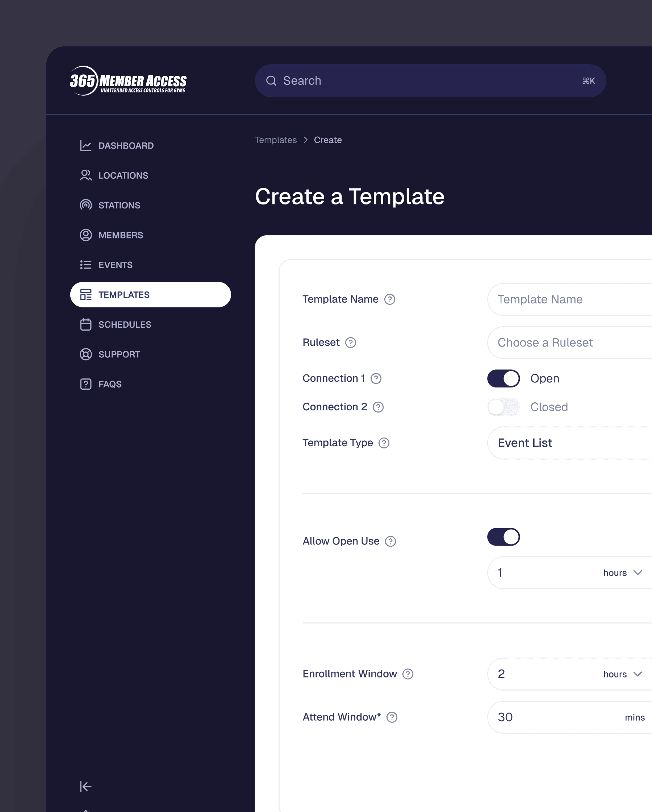Show help for Template Name

(x=390, y=299)
